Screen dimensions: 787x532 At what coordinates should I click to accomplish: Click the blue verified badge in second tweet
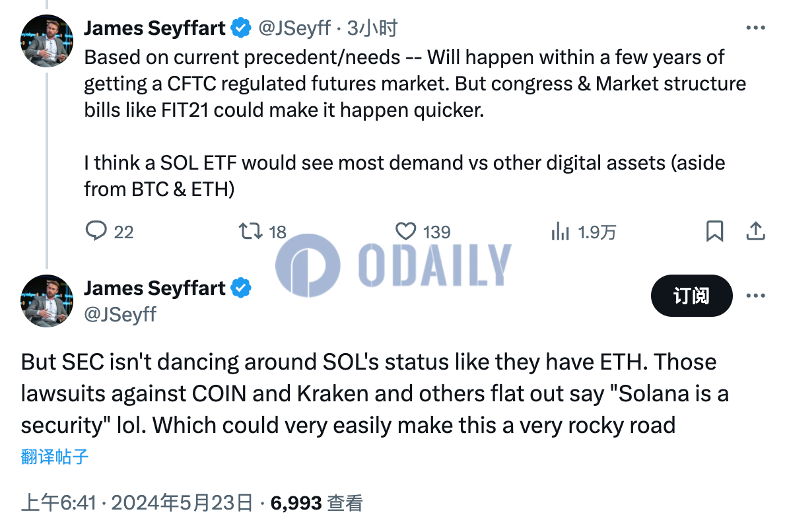pyautogui.click(x=241, y=288)
